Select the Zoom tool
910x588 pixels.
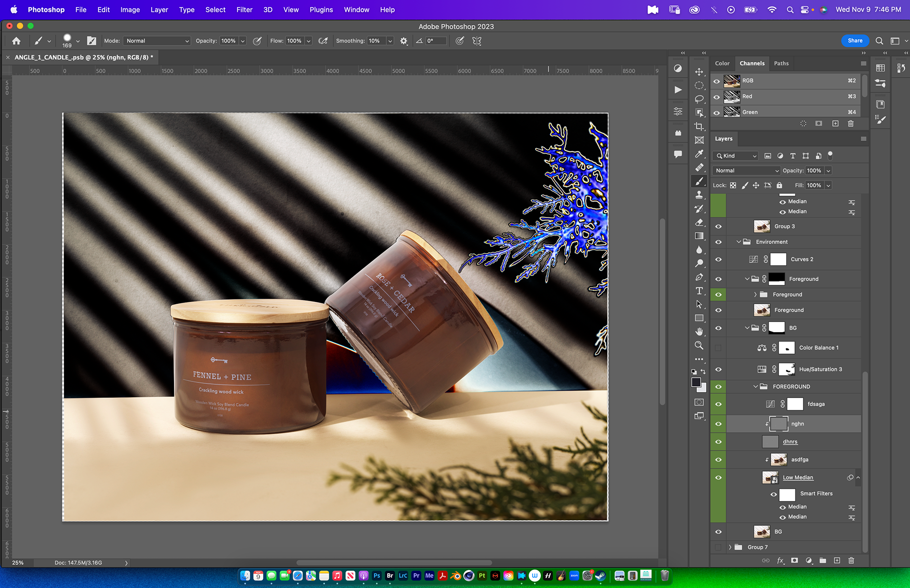(699, 345)
